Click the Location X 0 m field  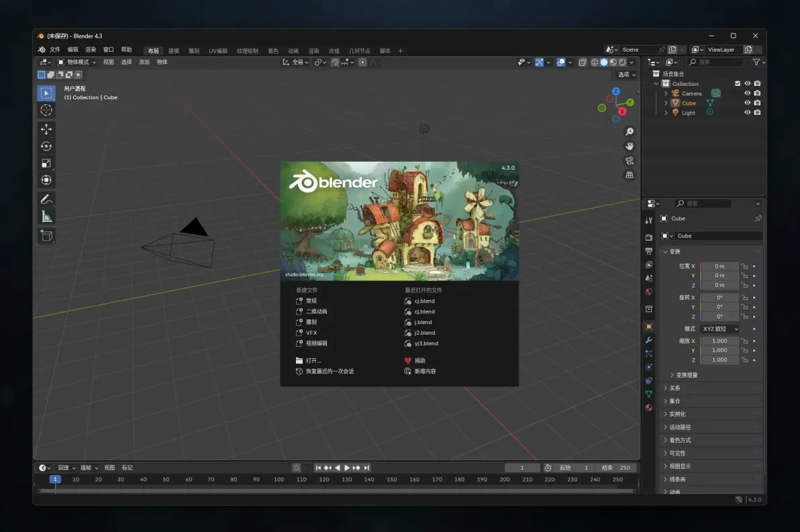point(719,266)
